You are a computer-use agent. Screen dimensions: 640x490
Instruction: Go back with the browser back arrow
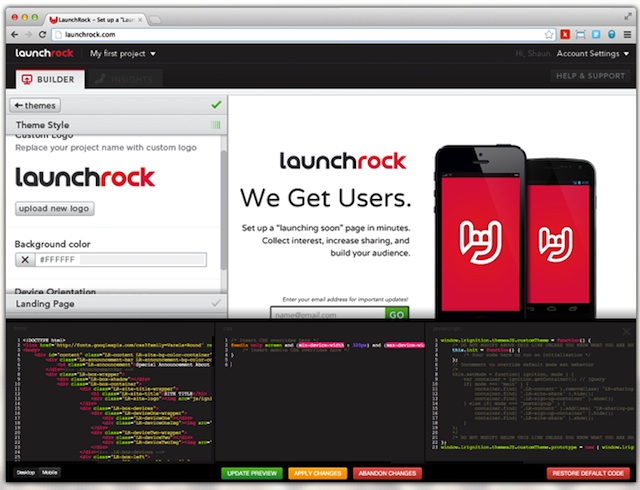point(15,34)
